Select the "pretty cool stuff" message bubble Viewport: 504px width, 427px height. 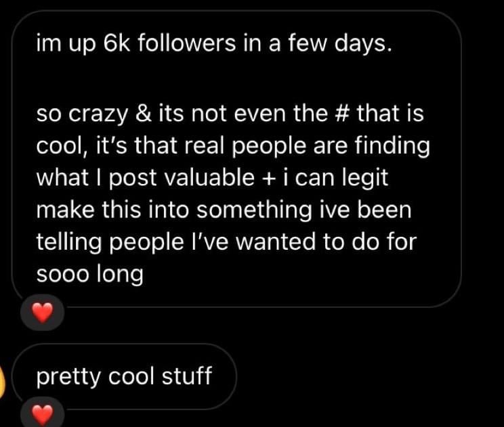point(124,376)
